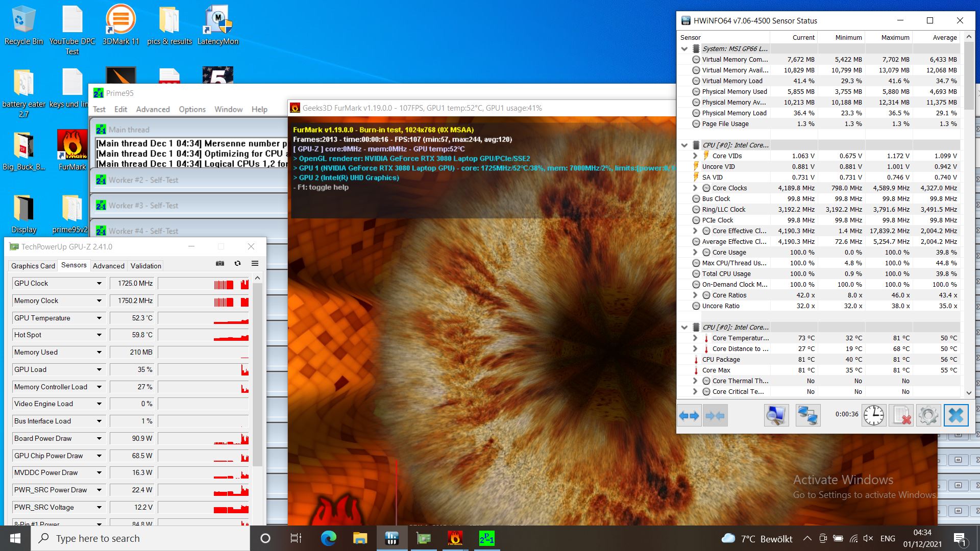Expand Core Temperatures row in HWiNFO

(x=695, y=338)
